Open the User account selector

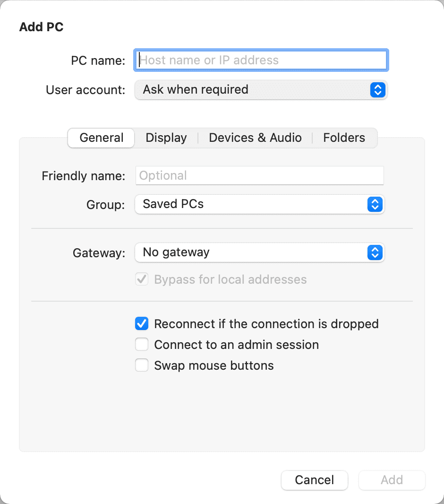(x=260, y=90)
